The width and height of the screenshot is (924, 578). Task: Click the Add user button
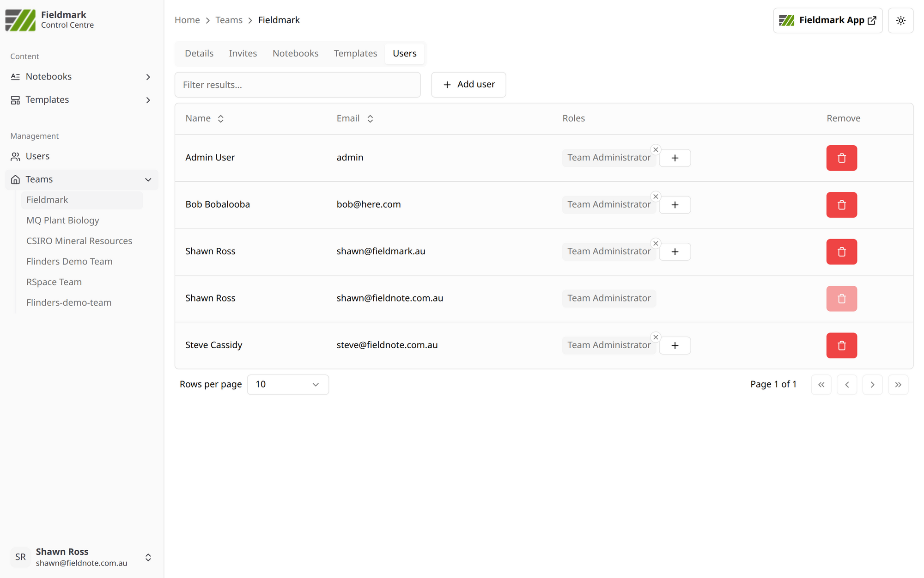[x=468, y=85]
